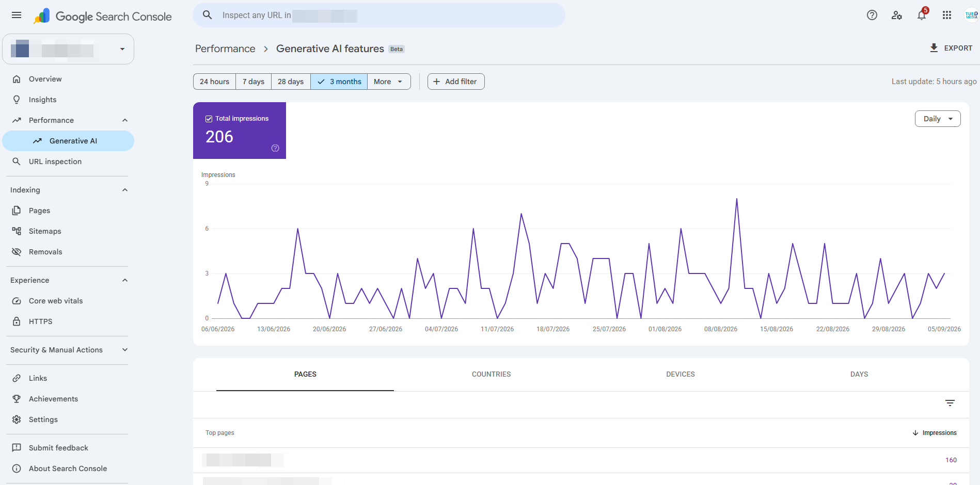Screen dimensions: 980x485
Task: Click the 08/08/2026 axis date
Action: point(721,329)
